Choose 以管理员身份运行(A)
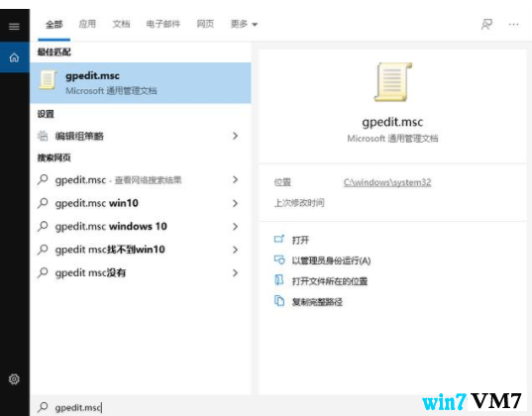 pyautogui.click(x=331, y=260)
